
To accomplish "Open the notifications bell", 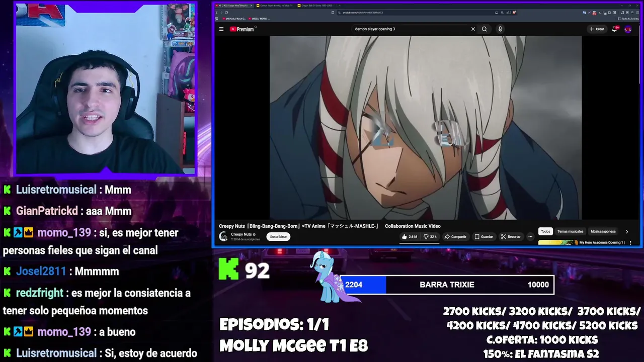I will click(x=614, y=29).
